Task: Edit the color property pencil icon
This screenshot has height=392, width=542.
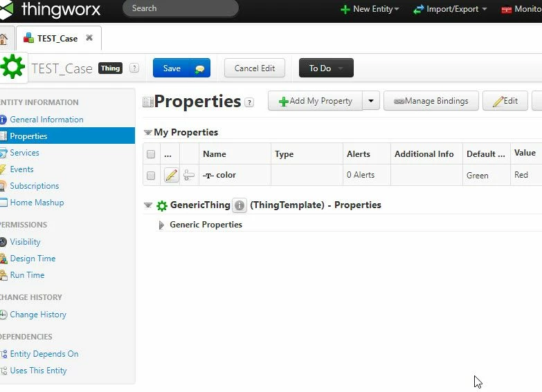Action: (172, 175)
